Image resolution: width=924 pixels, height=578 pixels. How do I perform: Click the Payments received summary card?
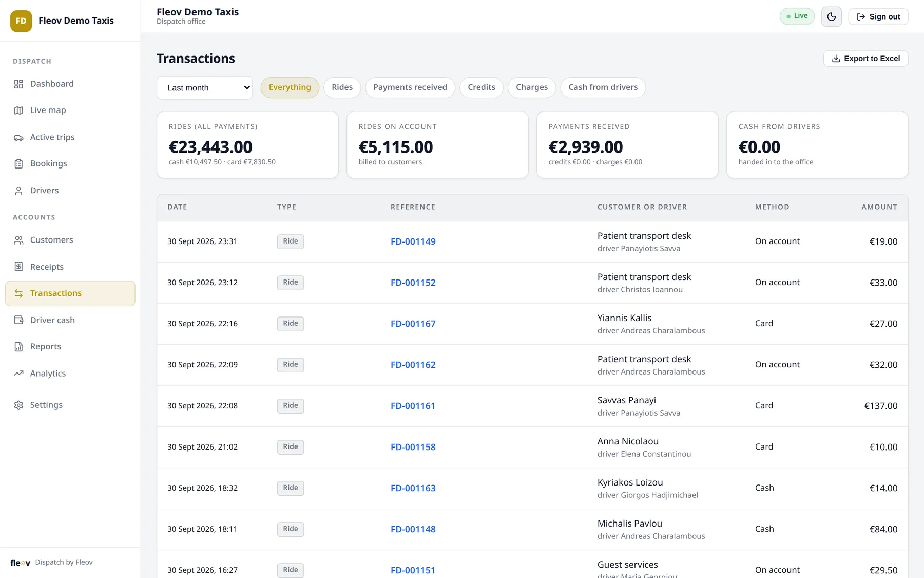click(627, 145)
